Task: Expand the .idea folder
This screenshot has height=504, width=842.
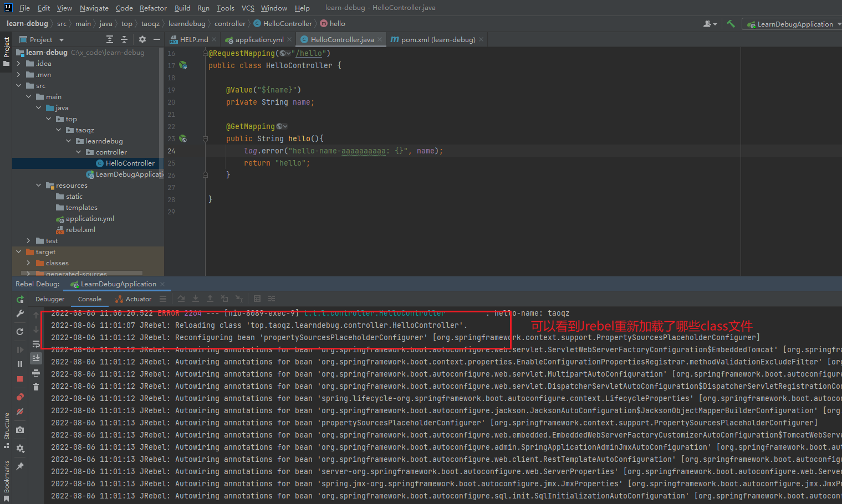Action: point(18,64)
